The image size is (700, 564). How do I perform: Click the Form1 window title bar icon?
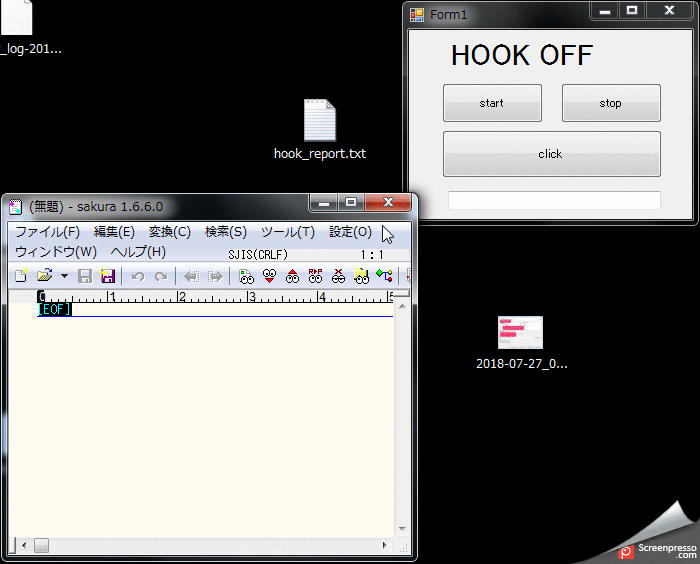pyautogui.click(x=417, y=15)
